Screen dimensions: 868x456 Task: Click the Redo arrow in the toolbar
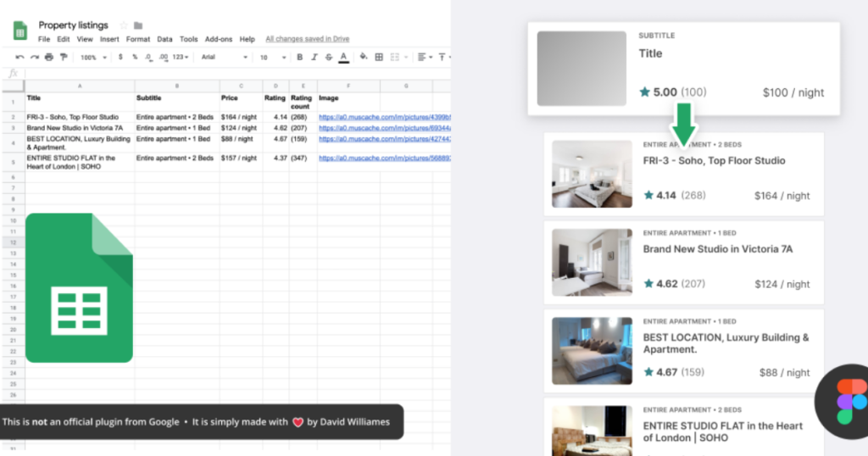[x=34, y=57]
